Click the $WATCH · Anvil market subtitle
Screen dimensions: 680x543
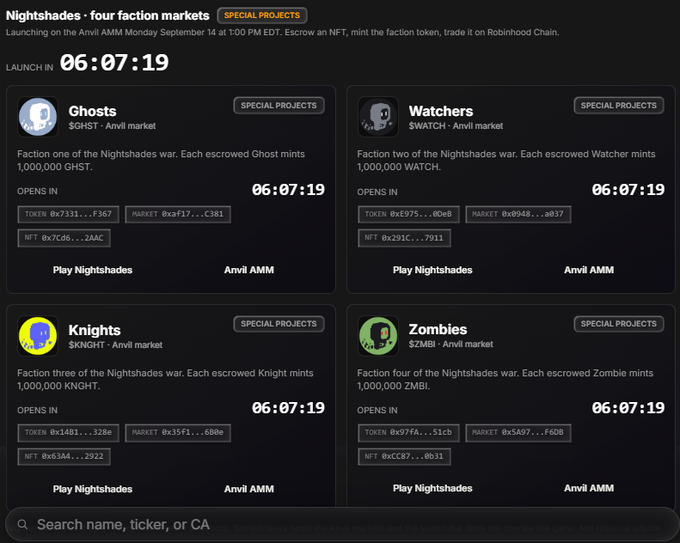tap(456, 126)
